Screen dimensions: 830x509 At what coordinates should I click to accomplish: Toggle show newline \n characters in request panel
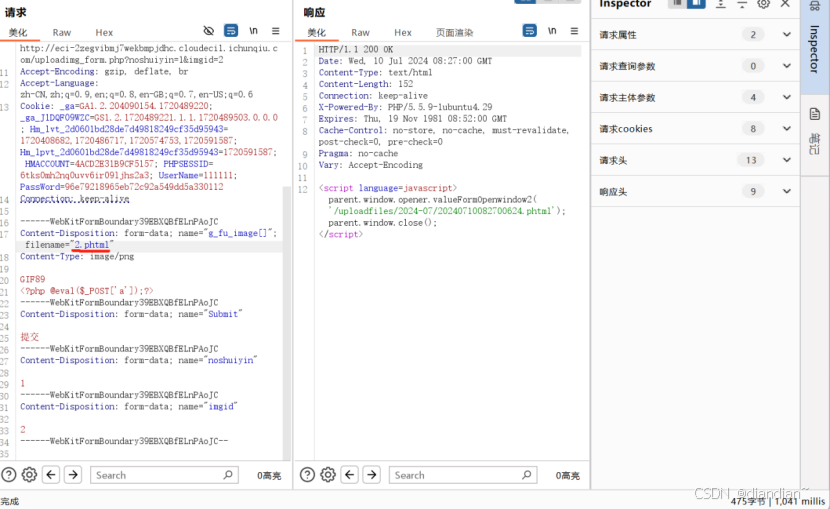tap(254, 31)
